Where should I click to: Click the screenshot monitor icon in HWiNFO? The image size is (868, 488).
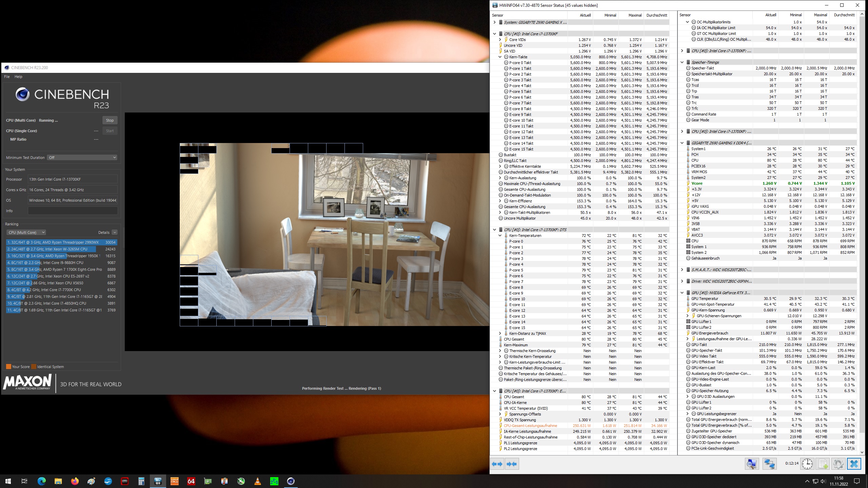752,464
